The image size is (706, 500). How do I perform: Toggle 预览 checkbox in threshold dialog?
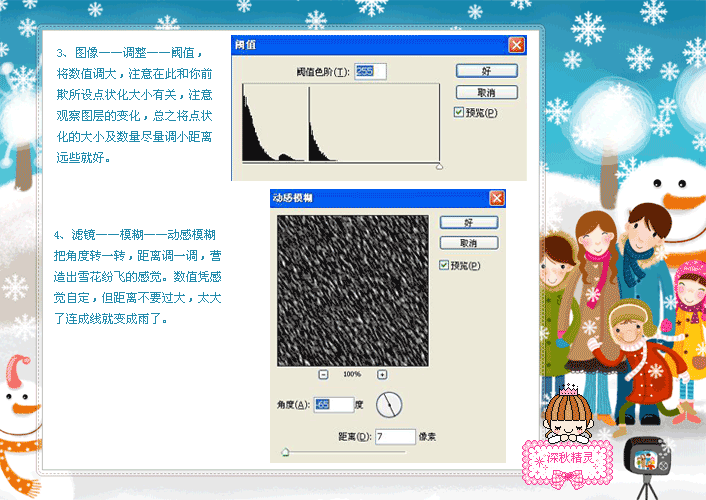(x=459, y=112)
